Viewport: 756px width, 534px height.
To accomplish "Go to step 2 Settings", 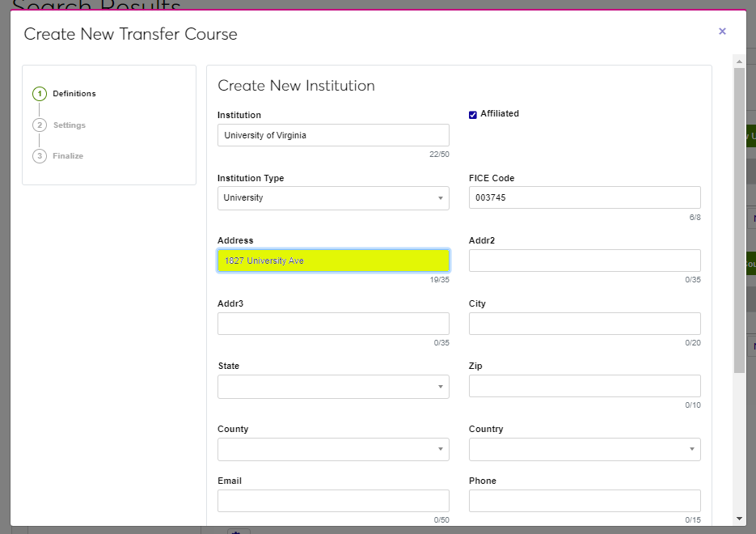I will (x=59, y=125).
